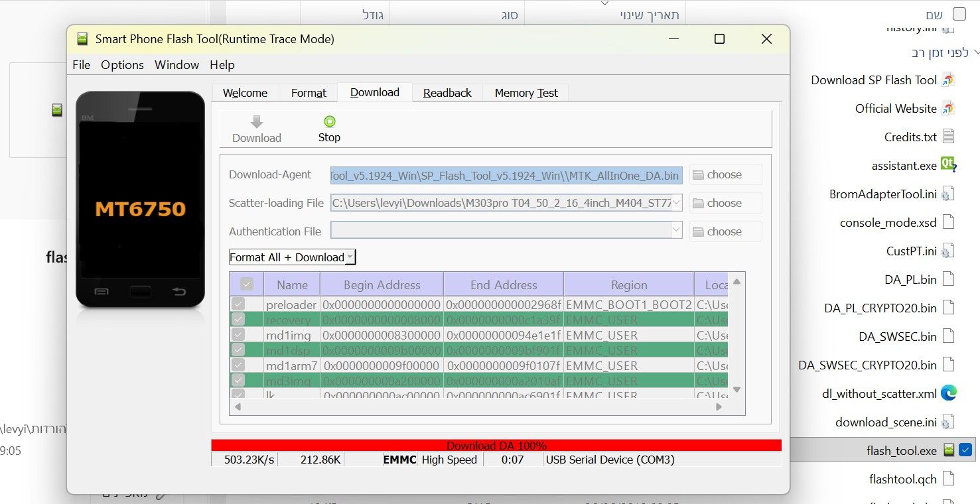The image size is (980, 504).
Task: Toggle the md1img row checkbox
Action: tap(238, 335)
